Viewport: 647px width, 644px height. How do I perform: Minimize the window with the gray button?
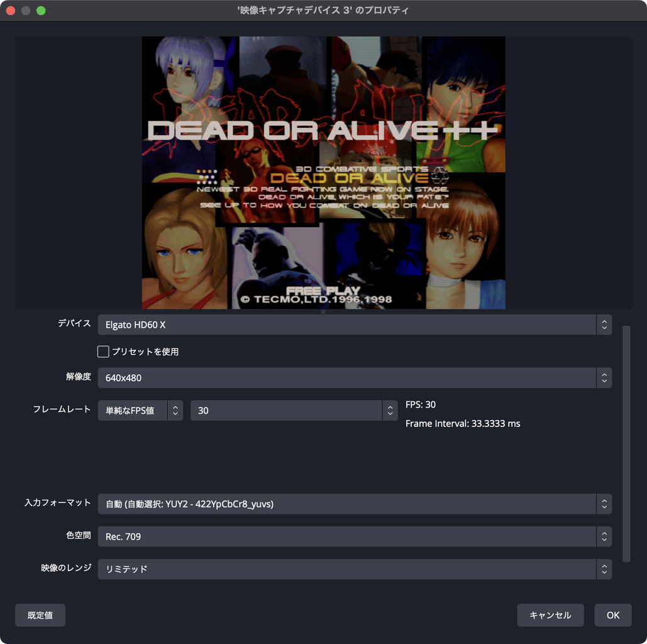click(26, 11)
